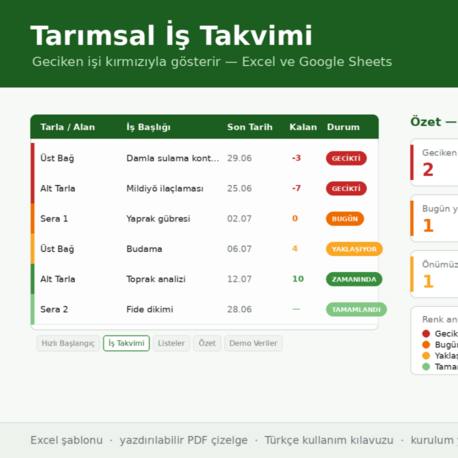Click the remaining days value -7
Image resolution: width=458 pixels, height=458 pixels.
tap(296, 188)
